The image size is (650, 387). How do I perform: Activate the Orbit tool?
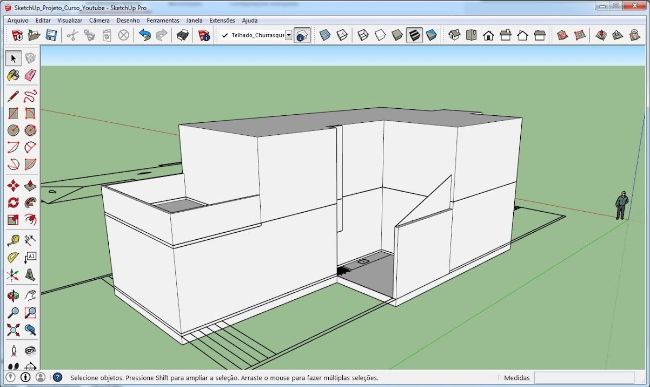13,295
